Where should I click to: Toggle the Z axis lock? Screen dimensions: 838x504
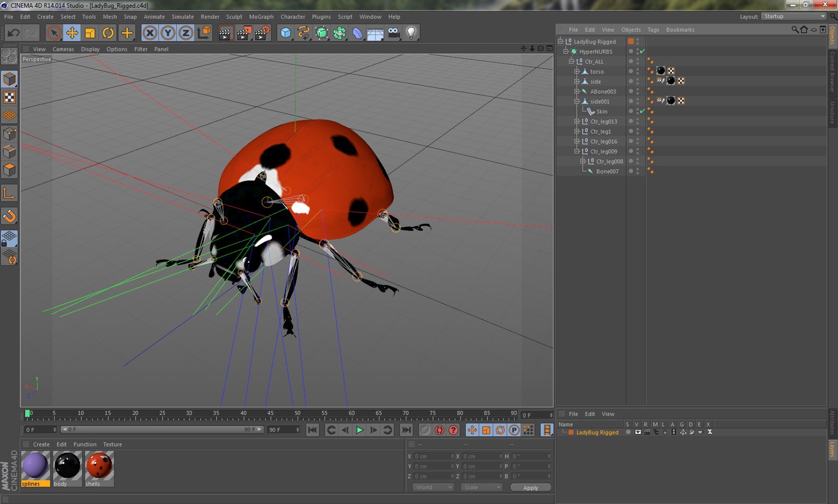click(186, 33)
